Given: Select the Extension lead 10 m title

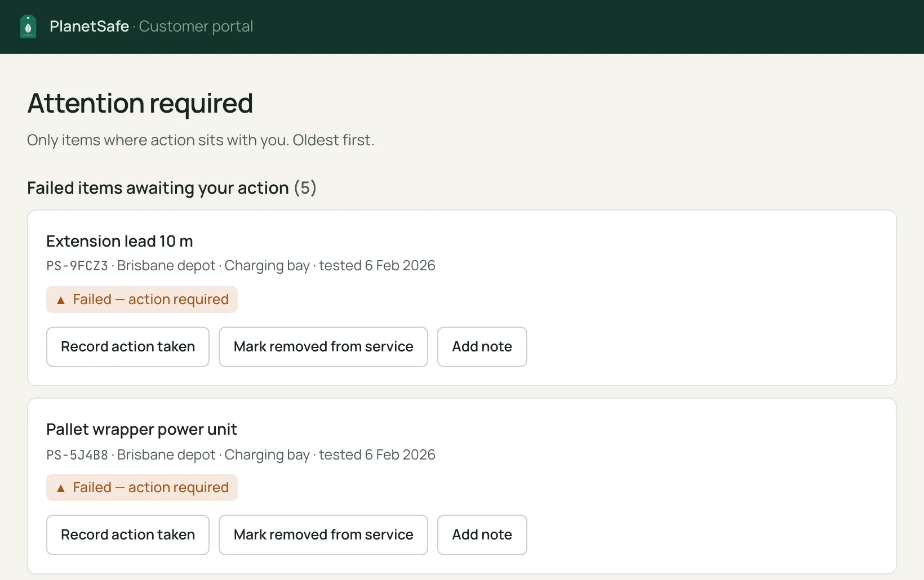Looking at the screenshot, I should (x=119, y=242).
